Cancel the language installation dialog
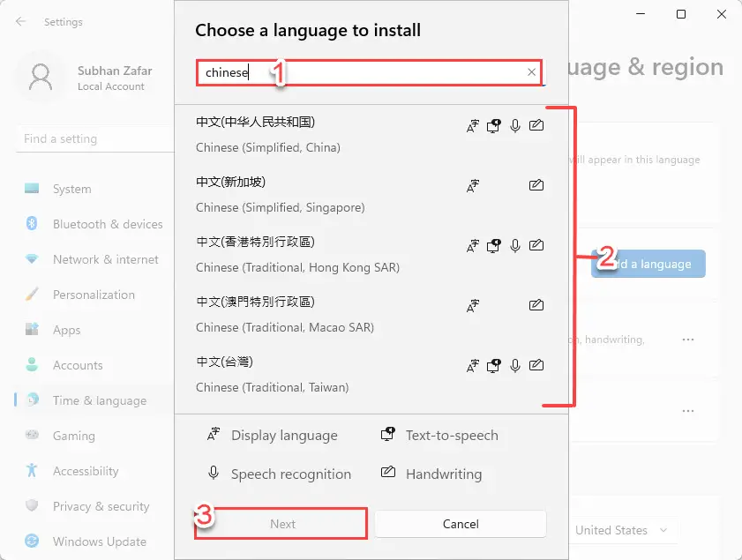 (460, 523)
